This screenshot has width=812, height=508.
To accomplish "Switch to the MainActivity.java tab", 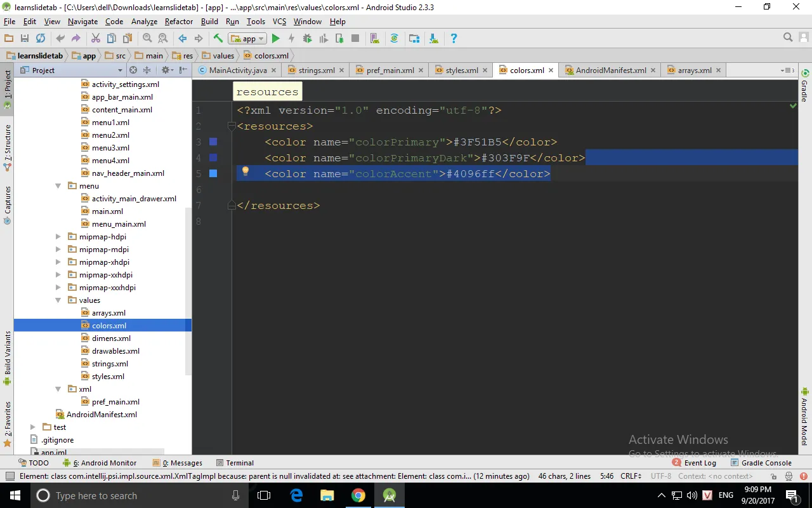I will click(237, 70).
